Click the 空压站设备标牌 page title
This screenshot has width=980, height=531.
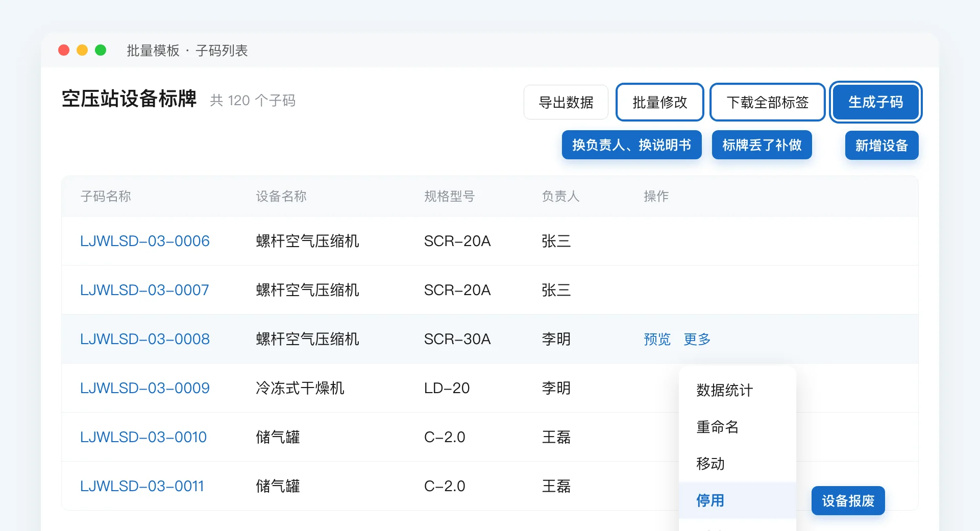[x=129, y=99]
